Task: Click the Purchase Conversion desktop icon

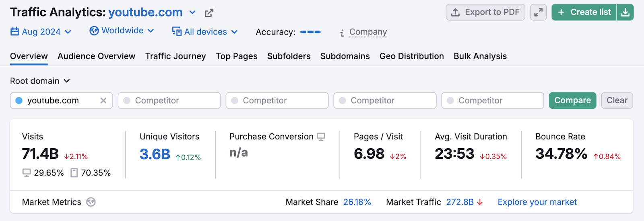Action: (x=321, y=137)
